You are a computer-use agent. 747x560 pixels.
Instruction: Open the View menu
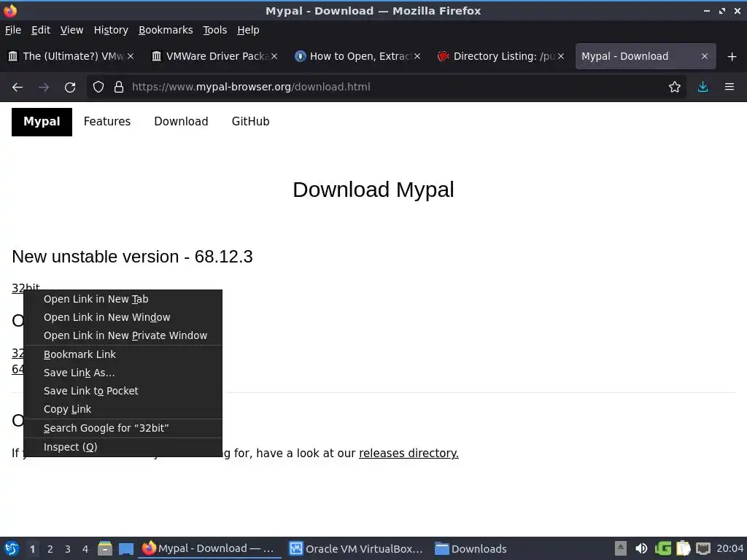(x=72, y=30)
